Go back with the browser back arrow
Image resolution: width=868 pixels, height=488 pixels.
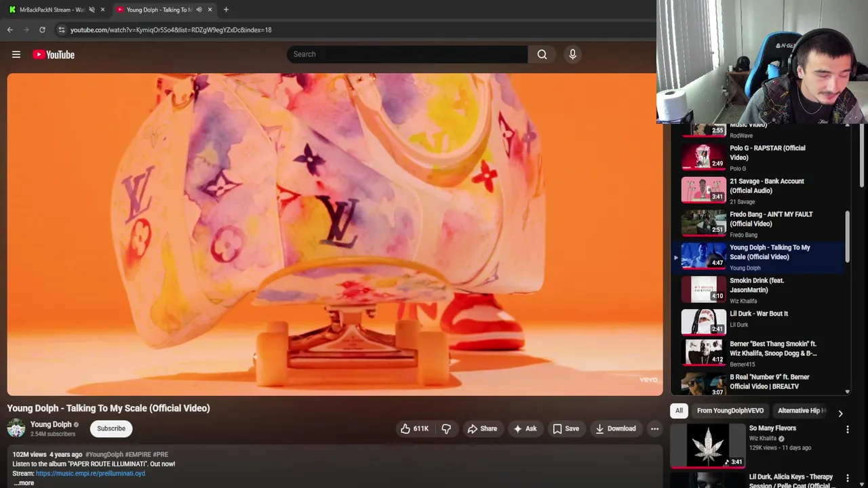9,30
